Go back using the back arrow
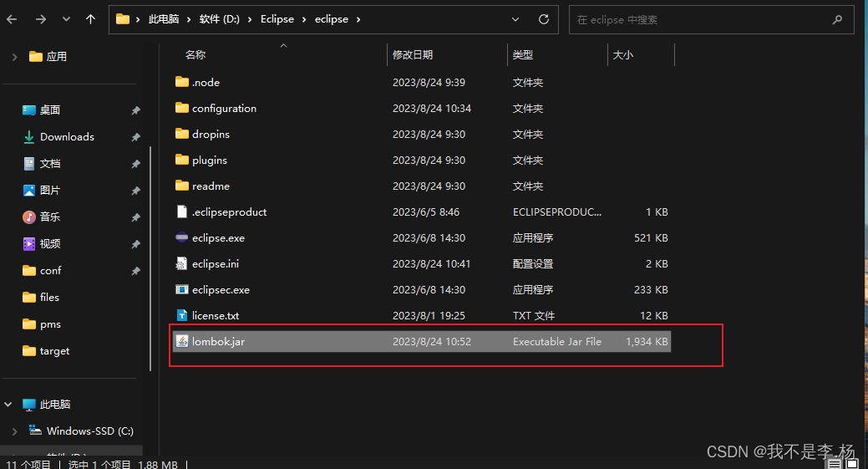Viewport: 868px width, 469px height. (12, 19)
